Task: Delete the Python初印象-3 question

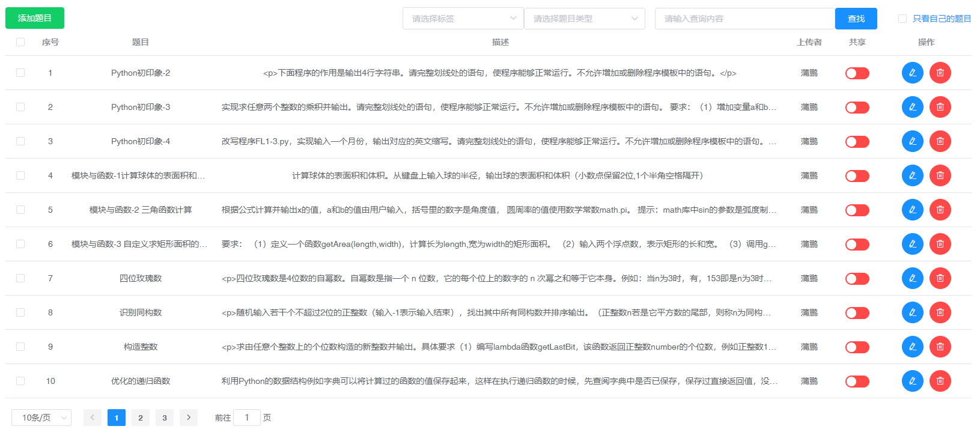Action: click(940, 107)
